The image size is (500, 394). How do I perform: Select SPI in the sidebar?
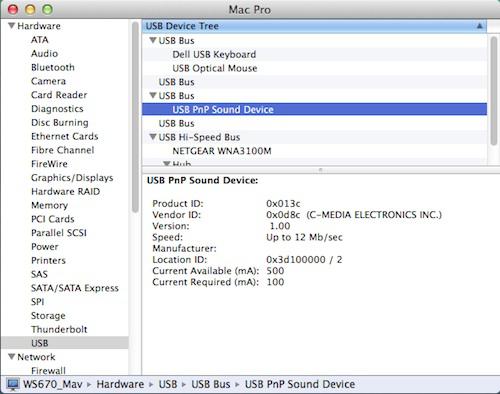coord(37,302)
